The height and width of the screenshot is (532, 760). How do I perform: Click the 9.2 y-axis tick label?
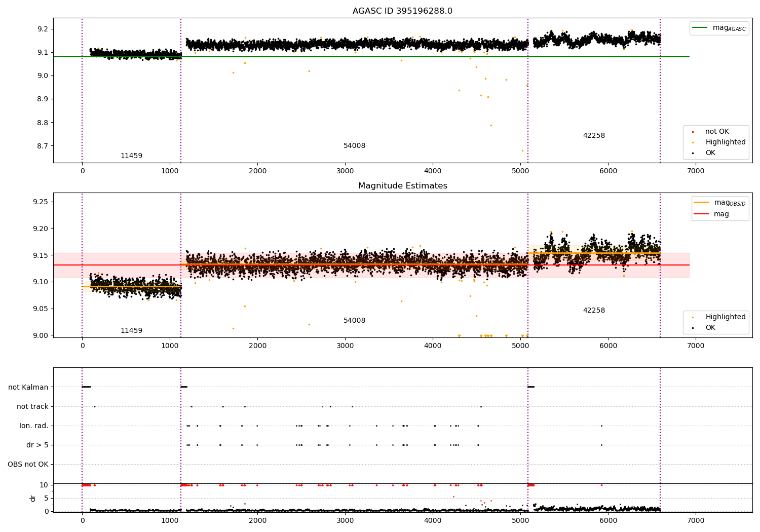click(x=43, y=29)
